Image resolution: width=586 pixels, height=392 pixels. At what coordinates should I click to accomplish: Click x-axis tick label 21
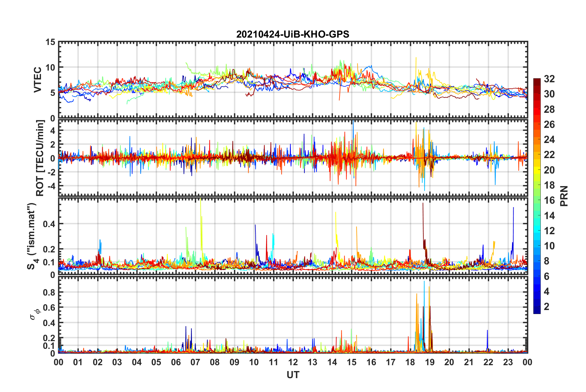pos(469,362)
